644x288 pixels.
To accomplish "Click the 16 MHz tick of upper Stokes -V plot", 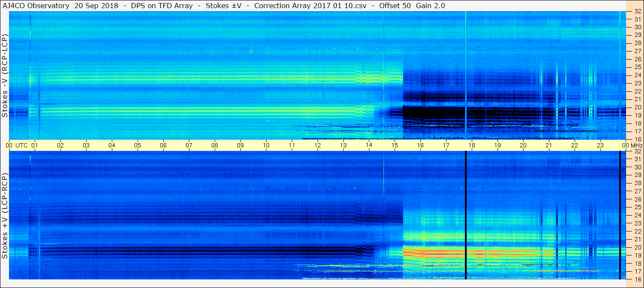I will pyautogui.click(x=637, y=139).
